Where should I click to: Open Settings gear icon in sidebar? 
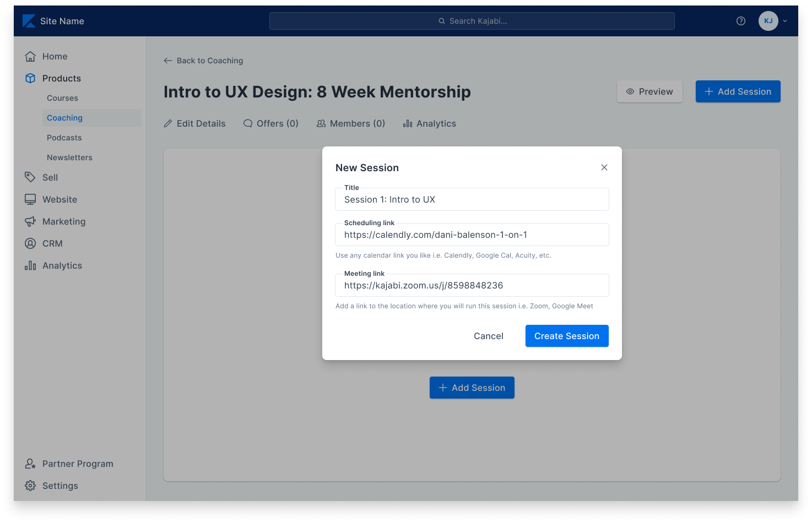tap(30, 486)
